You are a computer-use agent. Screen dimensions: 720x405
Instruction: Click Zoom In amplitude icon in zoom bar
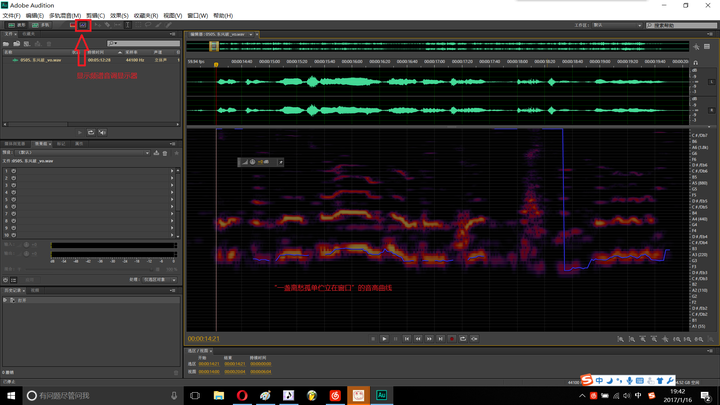tap(621, 339)
